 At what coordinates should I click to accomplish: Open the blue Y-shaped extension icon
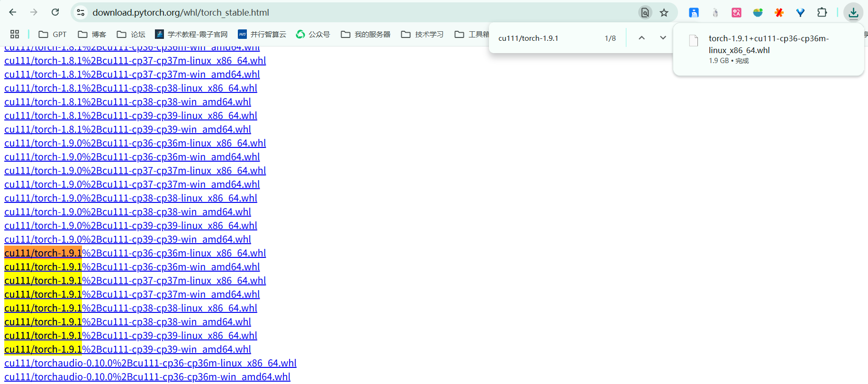coord(800,13)
